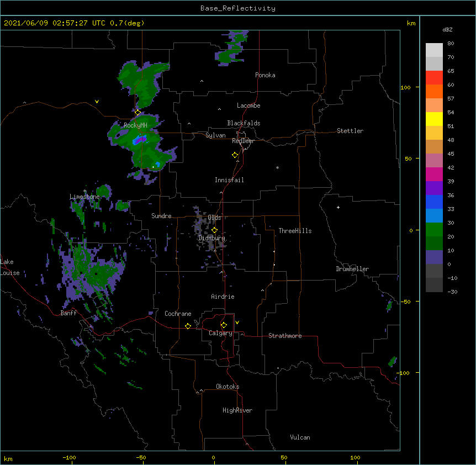Select the RockyMH town label
Viewport: 476px width, 465px height.
pos(135,125)
